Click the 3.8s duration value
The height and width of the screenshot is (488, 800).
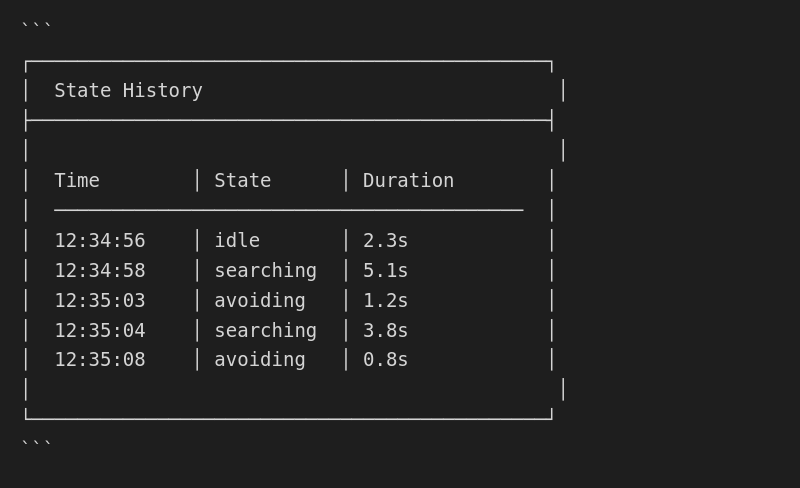385,331
